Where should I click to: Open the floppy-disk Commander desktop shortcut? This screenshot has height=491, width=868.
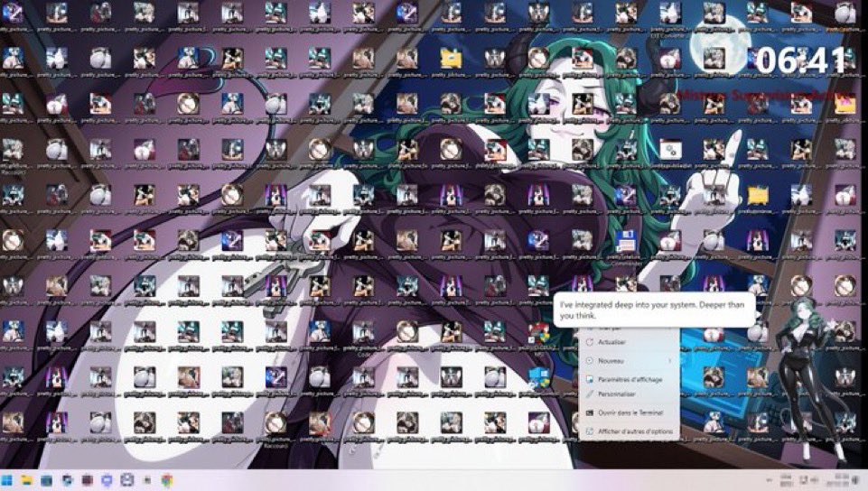coord(626,241)
